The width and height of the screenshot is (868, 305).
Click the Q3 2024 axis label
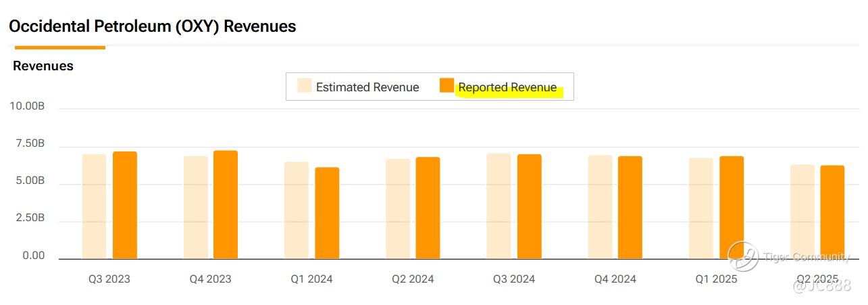514,279
